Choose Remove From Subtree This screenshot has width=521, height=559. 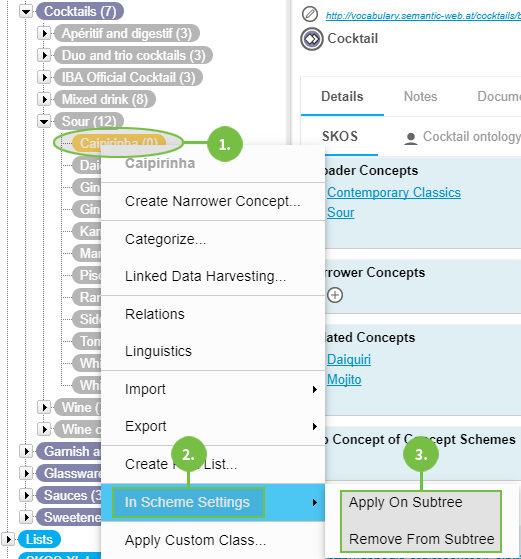(x=421, y=539)
